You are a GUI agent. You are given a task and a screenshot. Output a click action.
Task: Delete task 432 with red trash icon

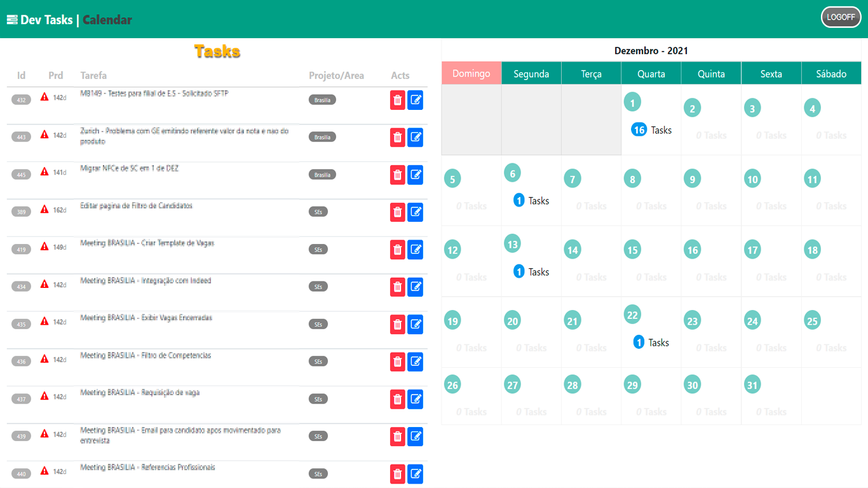(x=397, y=100)
